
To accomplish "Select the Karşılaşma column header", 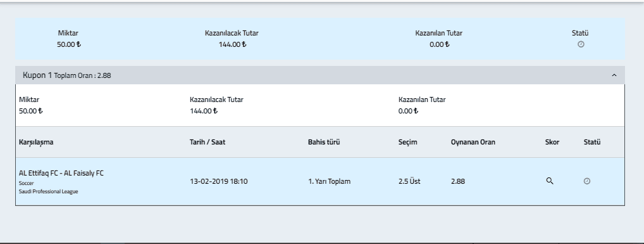I will [x=36, y=143].
